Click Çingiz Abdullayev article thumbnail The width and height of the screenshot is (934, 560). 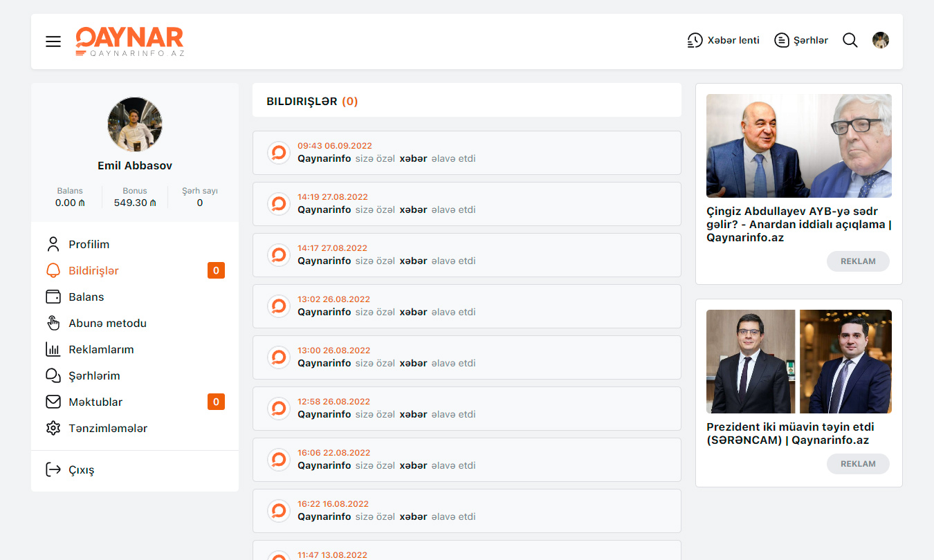(x=798, y=146)
